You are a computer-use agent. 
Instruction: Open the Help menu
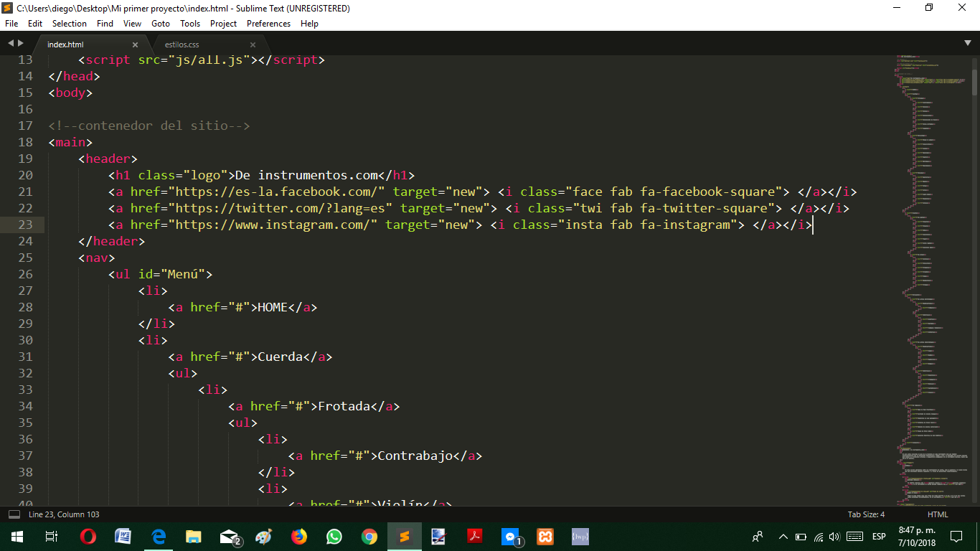(309, 24)
